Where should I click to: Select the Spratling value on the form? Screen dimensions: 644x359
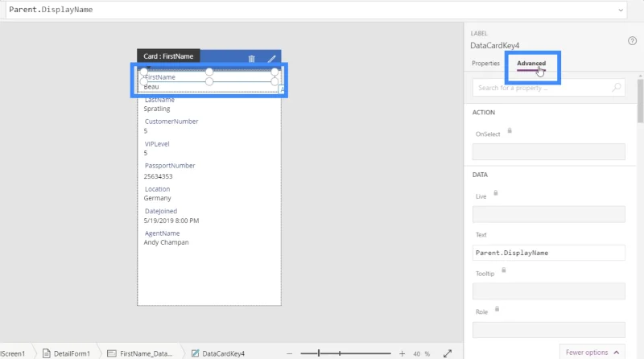click(x=157, y=109)
